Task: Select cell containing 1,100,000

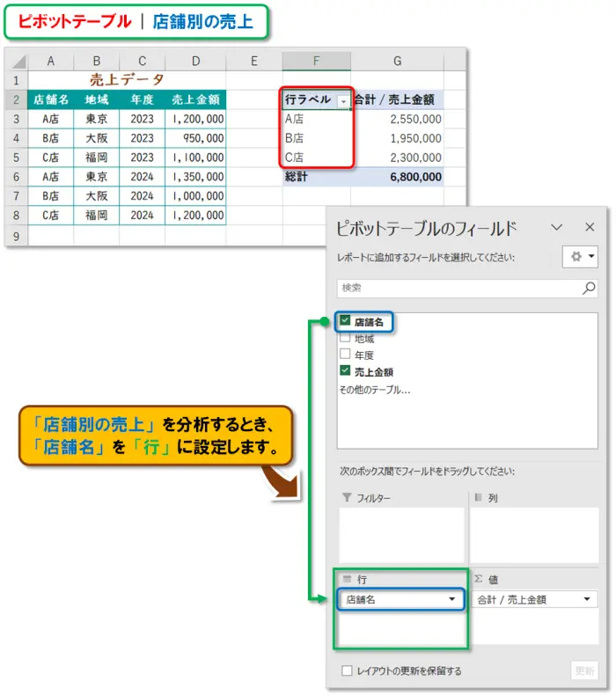Action: [x=195, y=158]
